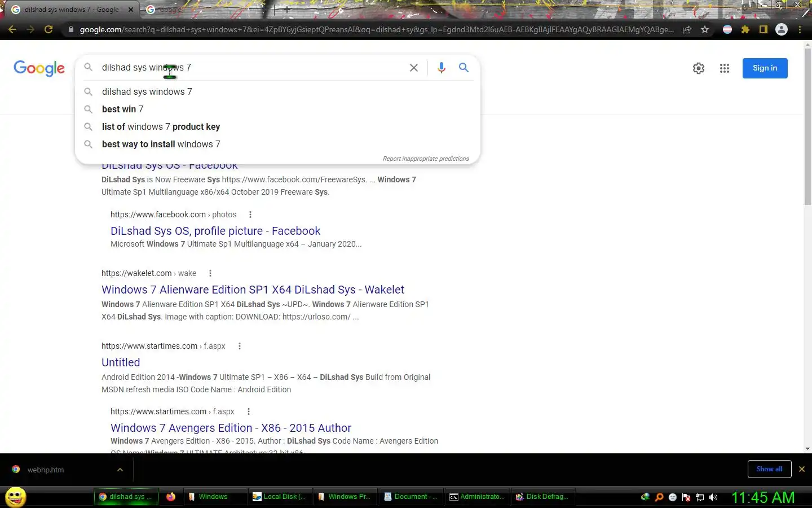Open 'DiLshad Sys OS, profile picture - Facebook' link

tap(215, 231)
